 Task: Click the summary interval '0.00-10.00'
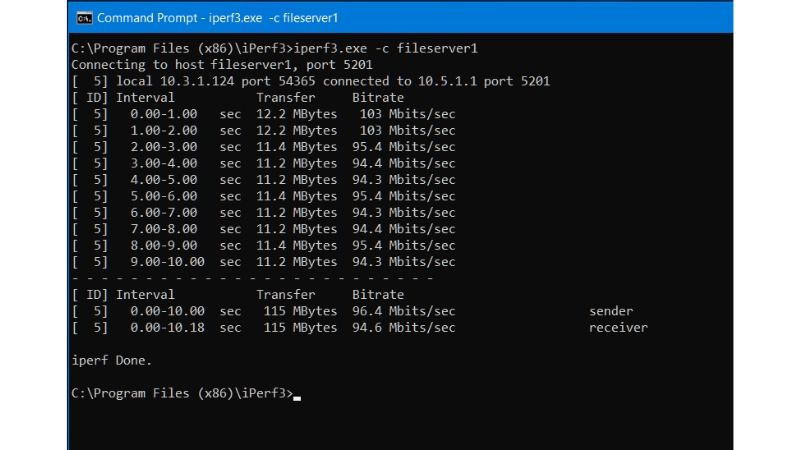coord(167,311)
